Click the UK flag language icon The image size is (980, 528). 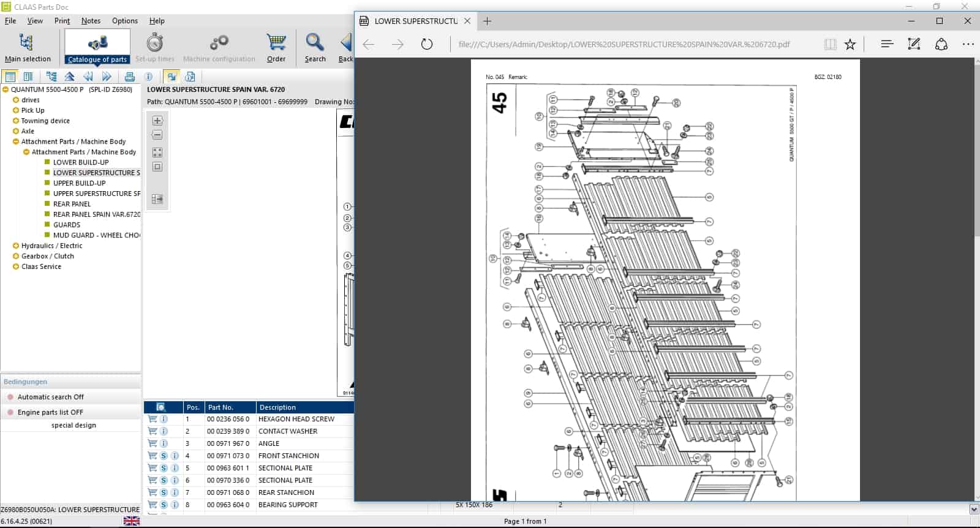click(x=131, y=521)
